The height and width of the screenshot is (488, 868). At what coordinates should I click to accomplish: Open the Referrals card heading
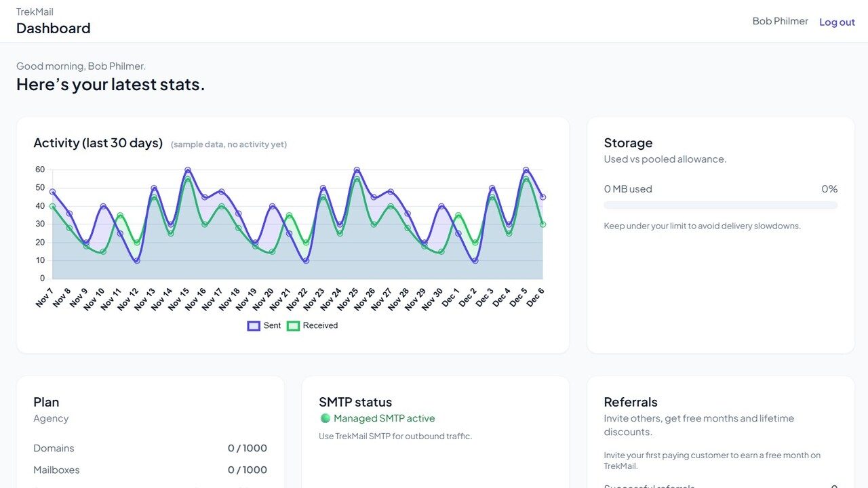point(631,402)
